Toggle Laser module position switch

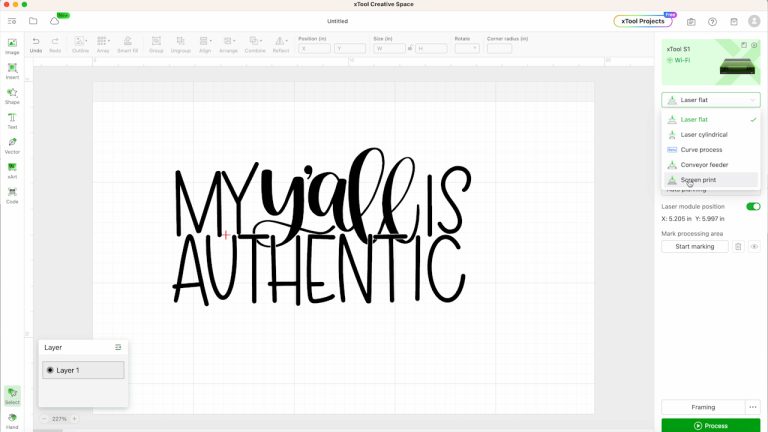click(x=753, y=206)
